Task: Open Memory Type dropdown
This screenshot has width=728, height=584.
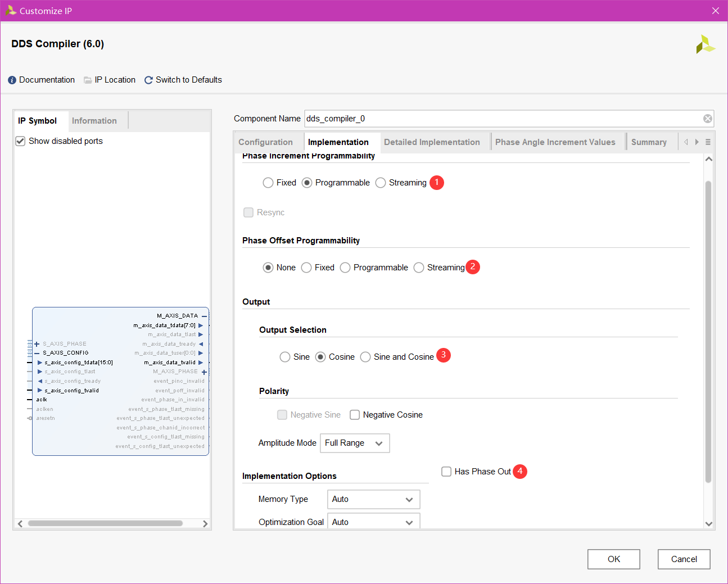Action: tap(373, 499)
